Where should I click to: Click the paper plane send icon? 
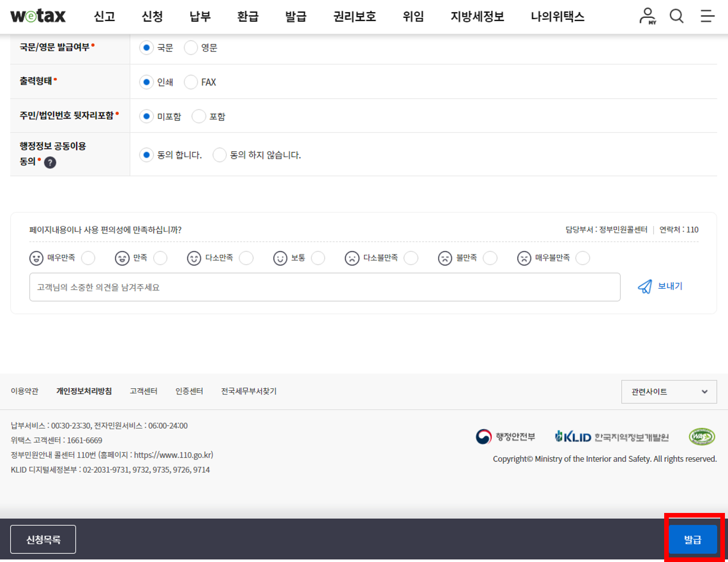point(645,287)
